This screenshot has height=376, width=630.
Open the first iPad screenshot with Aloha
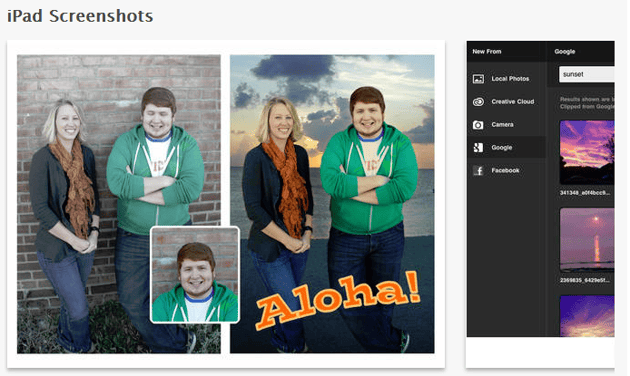(x=226, y=204)
